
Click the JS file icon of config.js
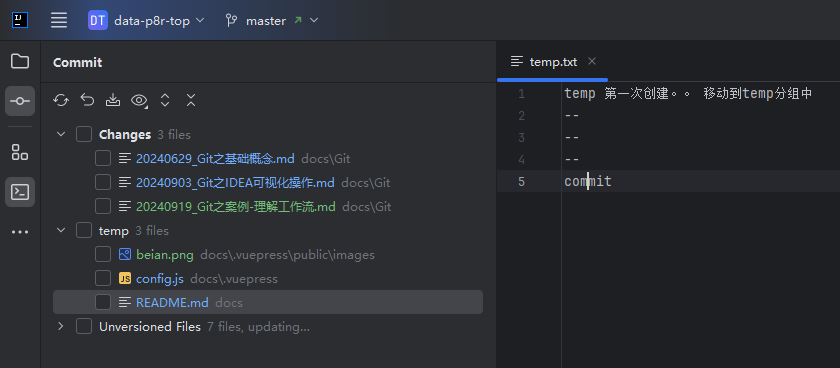[125, 279]
